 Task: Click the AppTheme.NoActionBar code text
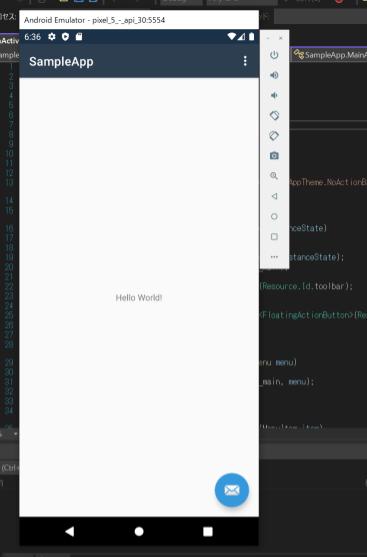click(x=328, y=182)
